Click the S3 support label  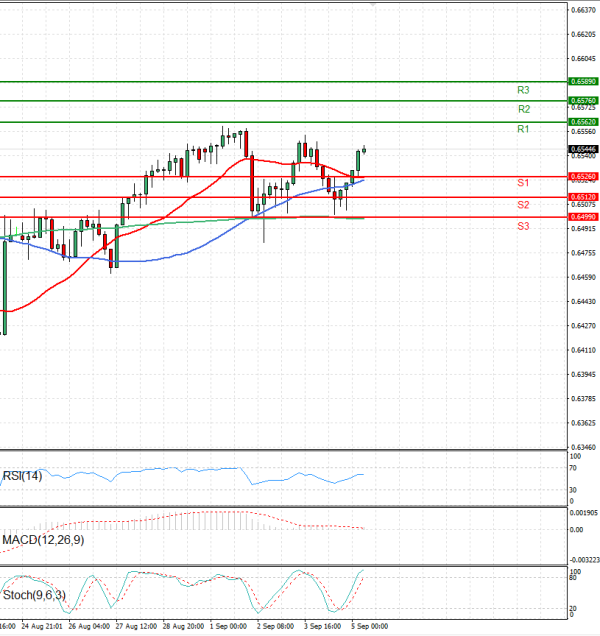click(x=523, y=227)
